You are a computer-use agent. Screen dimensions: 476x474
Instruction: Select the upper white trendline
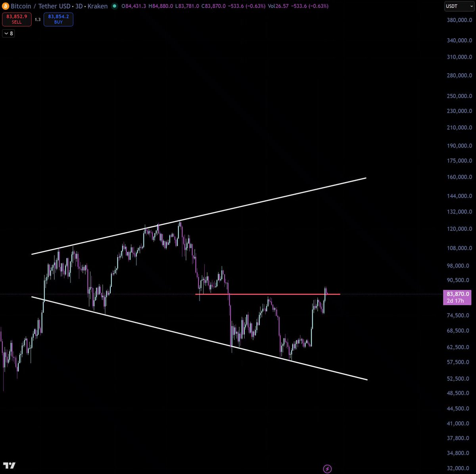point(198,216)
